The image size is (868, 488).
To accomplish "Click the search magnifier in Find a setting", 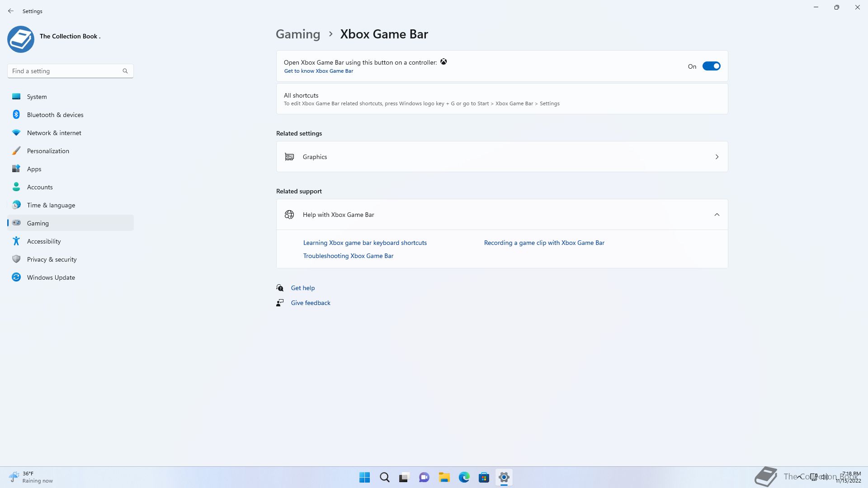I will (x=125, y=71).
